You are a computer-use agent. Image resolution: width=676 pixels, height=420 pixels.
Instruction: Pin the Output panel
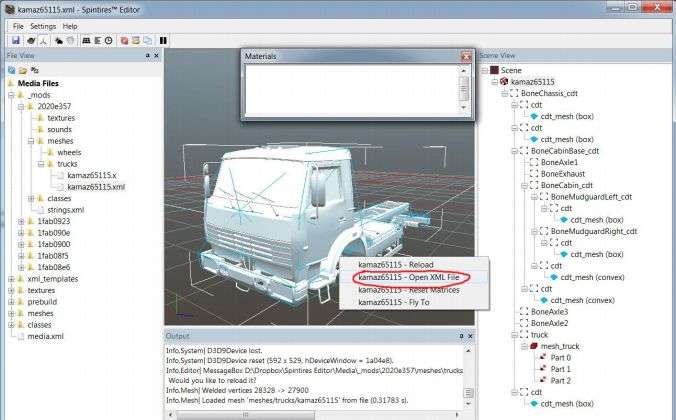pos(459,337)
